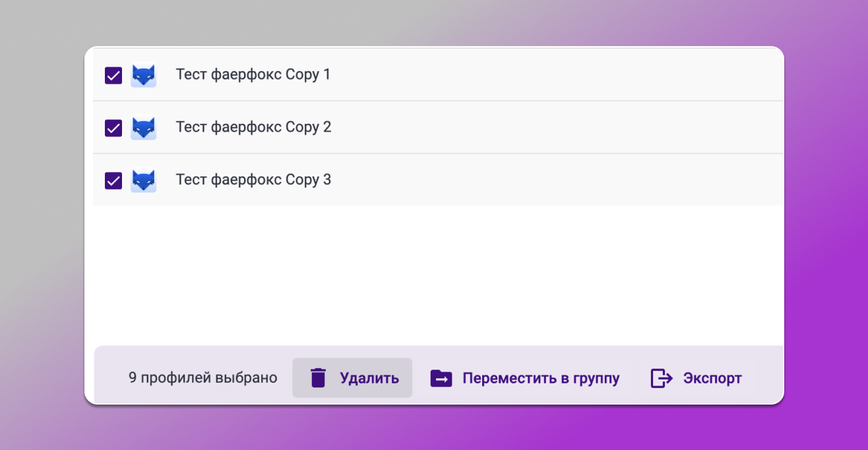
Task: Select the profile named Тест фаерфокс Copy 1
Action: coord(253,74)
